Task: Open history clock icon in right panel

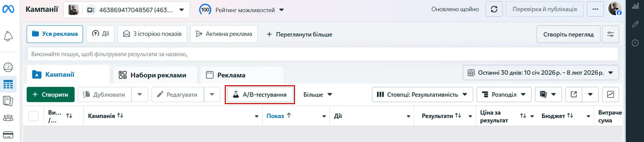Action: pos(635,43)
